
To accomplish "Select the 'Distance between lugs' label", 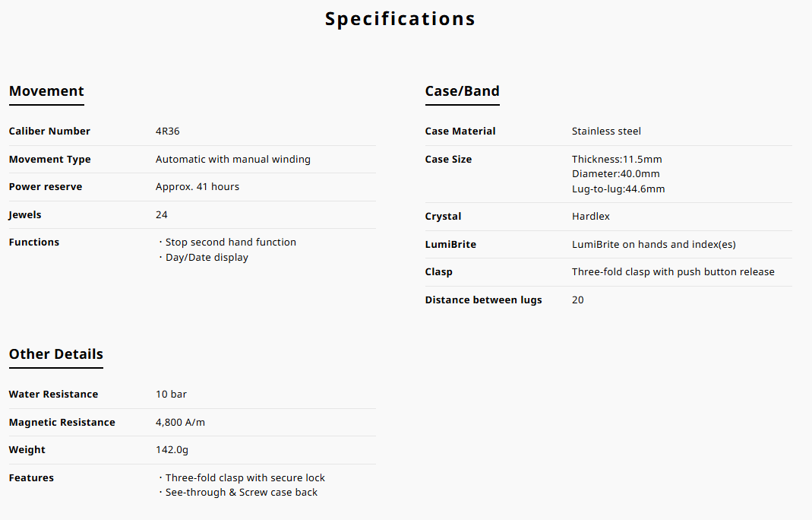I will (x=483, y=300).
